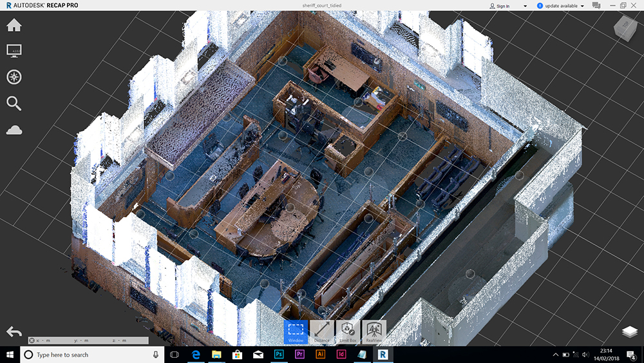
Task: Toggle the Limit Box tool
Action: pos(348,331)
